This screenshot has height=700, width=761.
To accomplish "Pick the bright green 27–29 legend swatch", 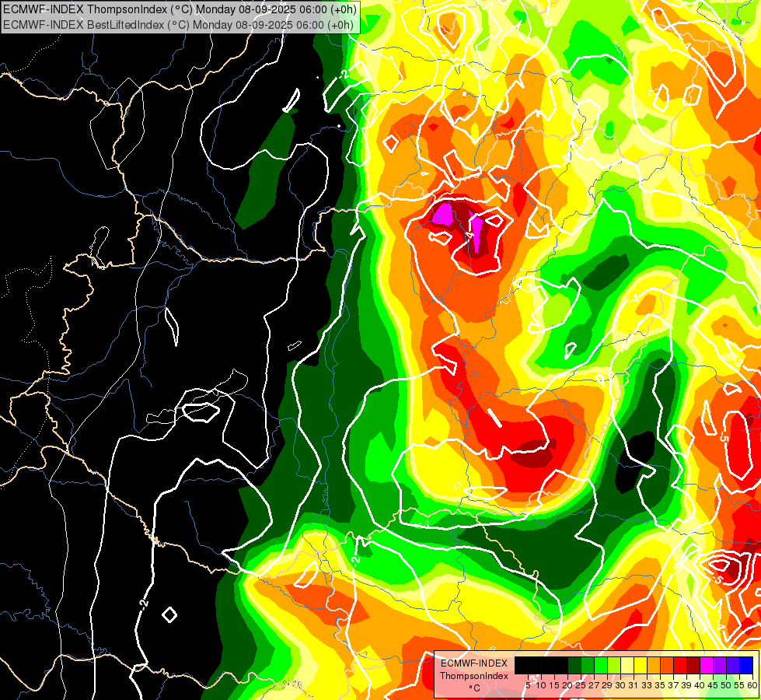I will coord(601,665).
